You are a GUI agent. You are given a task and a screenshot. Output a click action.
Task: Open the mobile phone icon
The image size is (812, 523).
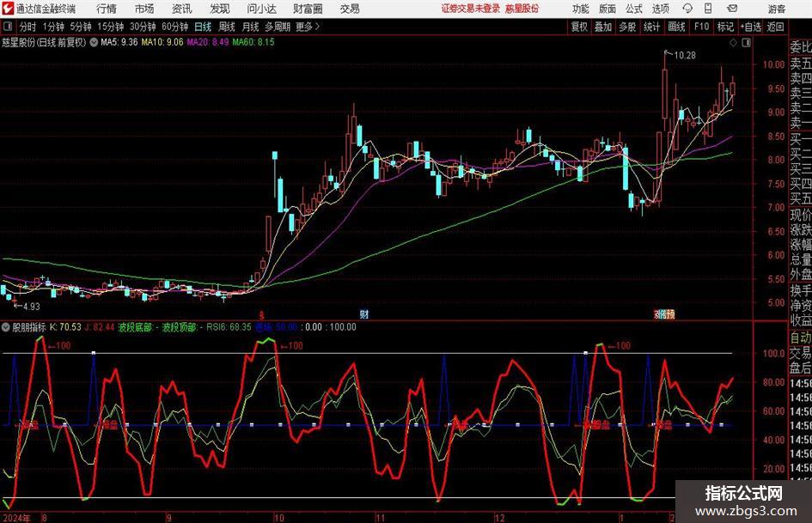pos(708,9)
